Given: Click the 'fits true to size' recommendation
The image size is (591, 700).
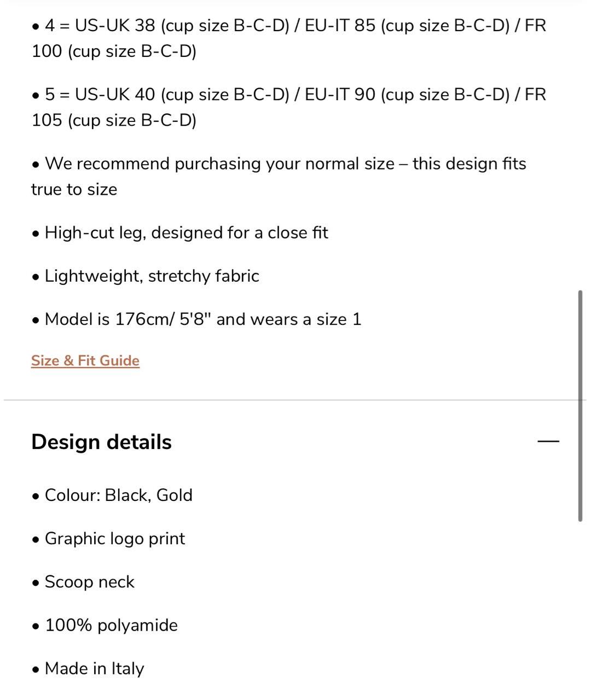Looking at the screenshot, I should [x=279, y=176].
